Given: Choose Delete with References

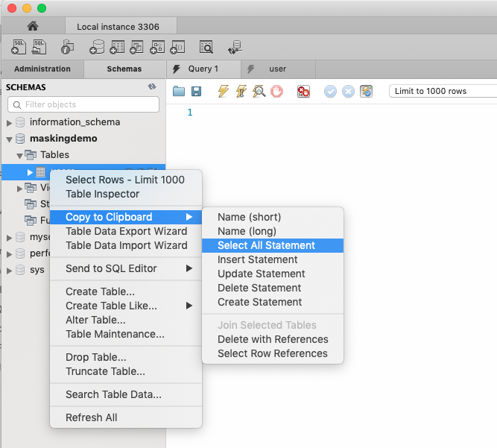Looking at the screenshot, I should click(273, 339).
